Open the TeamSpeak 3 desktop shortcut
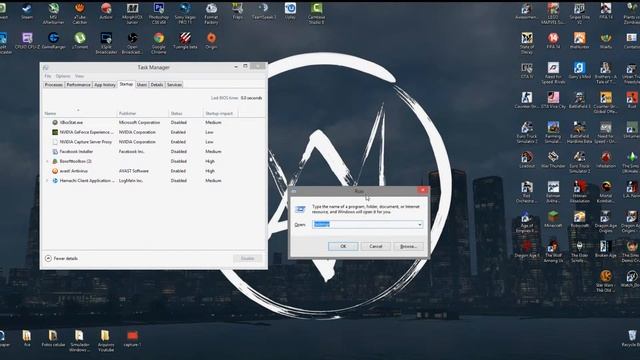 (x=264, y=12)
